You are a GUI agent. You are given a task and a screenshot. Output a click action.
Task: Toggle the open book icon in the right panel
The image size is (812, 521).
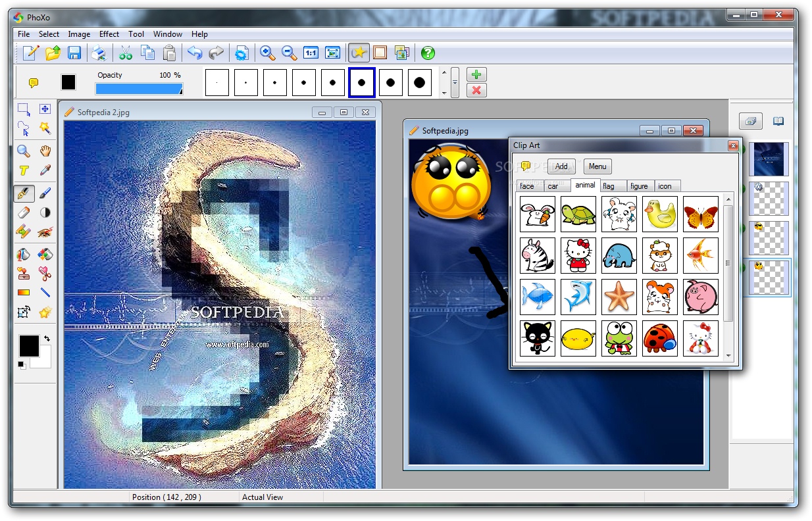[x=778, y=121]
